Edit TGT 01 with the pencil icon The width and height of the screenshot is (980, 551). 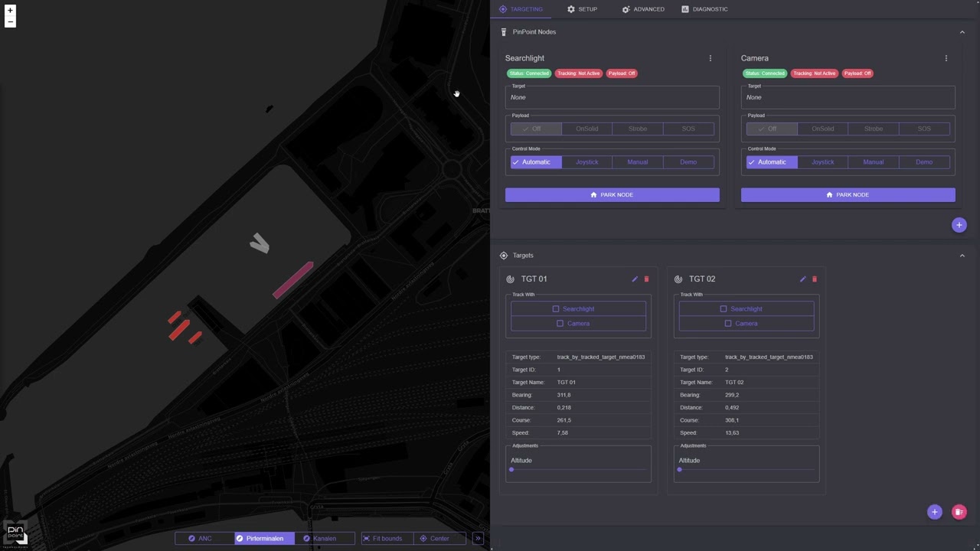[x=635, y=279]
